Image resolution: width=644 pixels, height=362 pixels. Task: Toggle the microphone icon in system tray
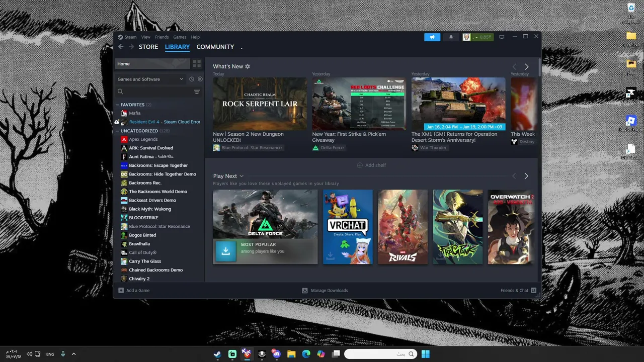click(x=63, y=354)
